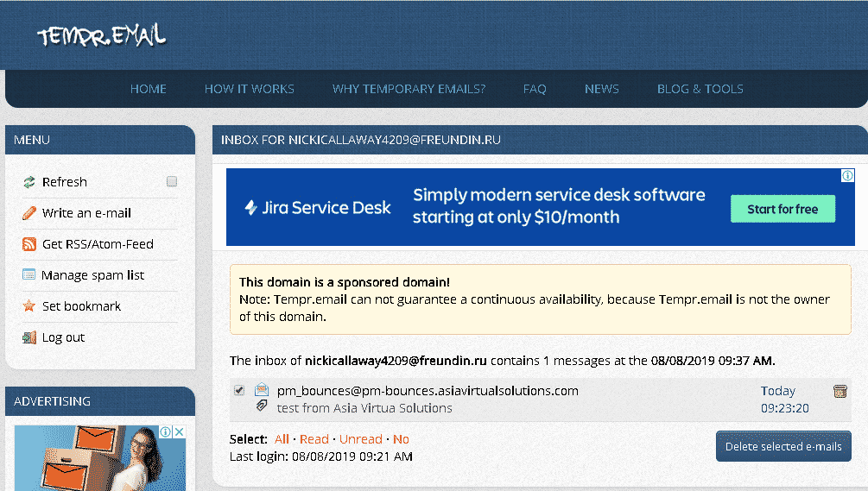Click the Log out icon
The width and height of the screenshot is (868, 491).
tap(29, 337)
